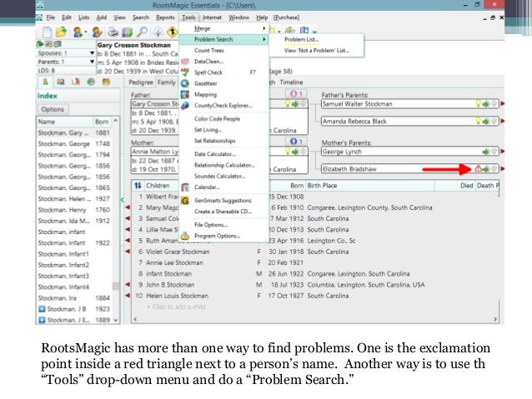Click the bookmarks sidebar tab icon
The width and height of the screenshot is (532, 399).
click(x=76, y=82)
